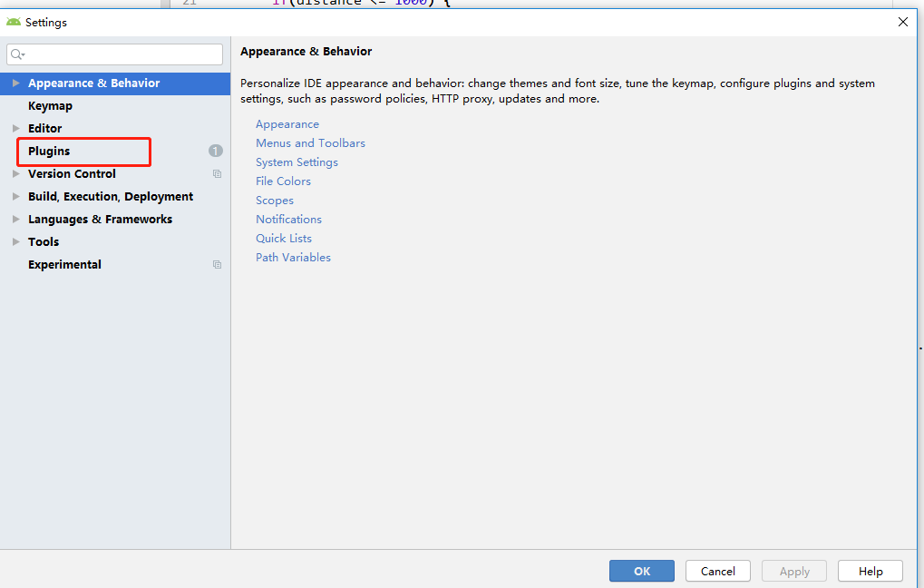Click the per-project icon beside Version Control
Image resolution: width=924 pixels, height=588 pixels.
217,174
